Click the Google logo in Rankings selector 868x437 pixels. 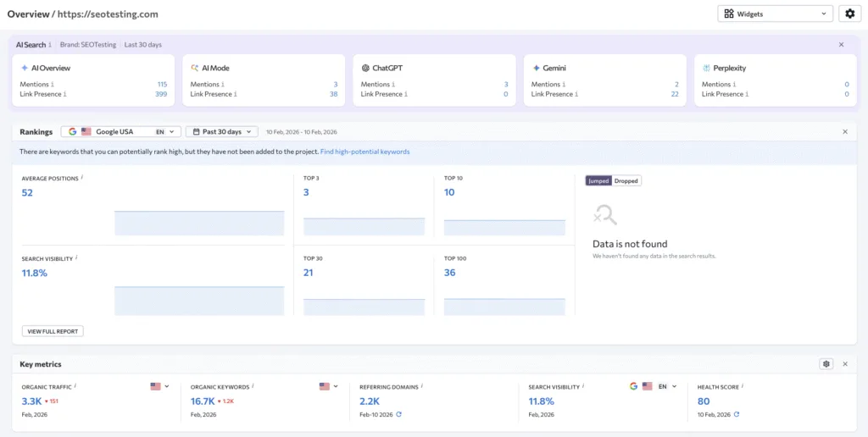click(x=73, y=131)
